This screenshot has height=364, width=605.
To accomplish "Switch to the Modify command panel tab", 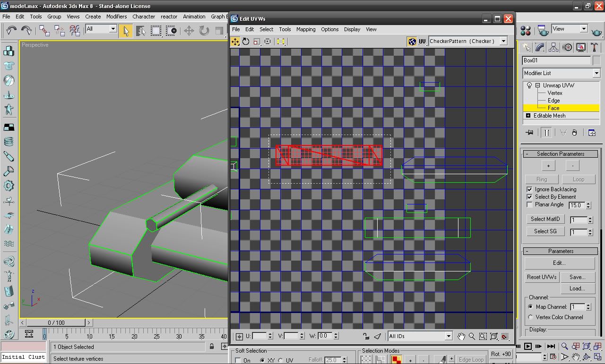I will [540, 48].
